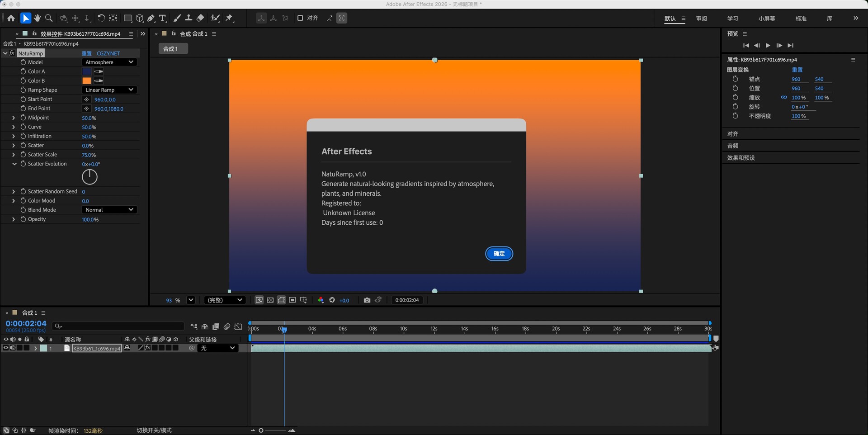Click the Color B orange swatch
Image resolution: width=868 pixels, height=435 pixels.
(x=86, y=81)
